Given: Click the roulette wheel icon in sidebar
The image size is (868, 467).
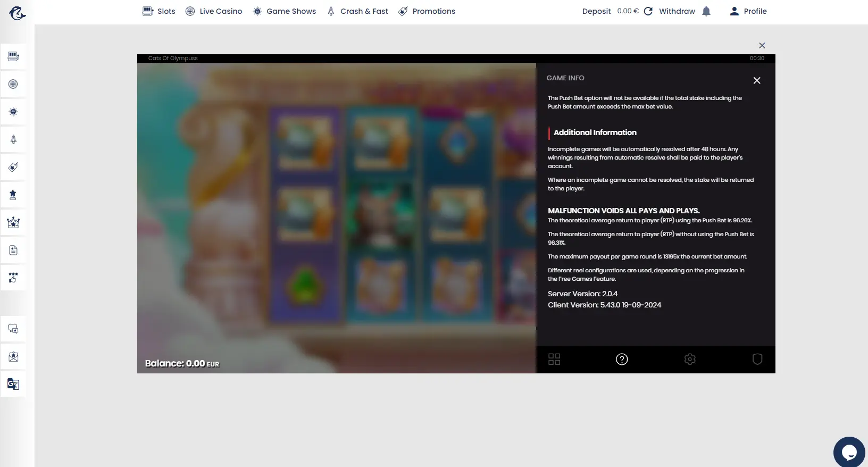Looking at the screenshot, I should tap(13, 84).
